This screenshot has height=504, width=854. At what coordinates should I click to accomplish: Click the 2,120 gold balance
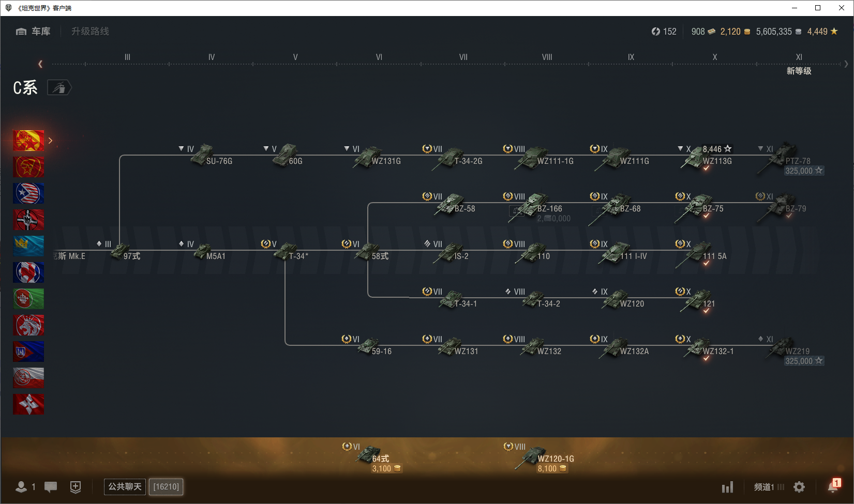click(x=735, y=32)
